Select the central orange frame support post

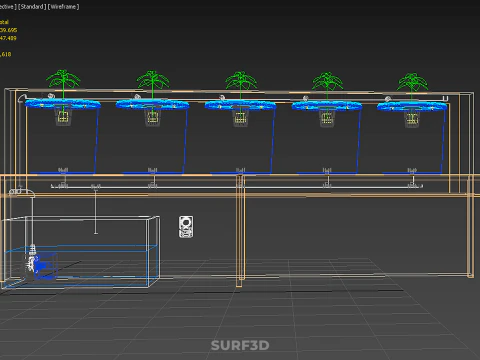[240, 231]
